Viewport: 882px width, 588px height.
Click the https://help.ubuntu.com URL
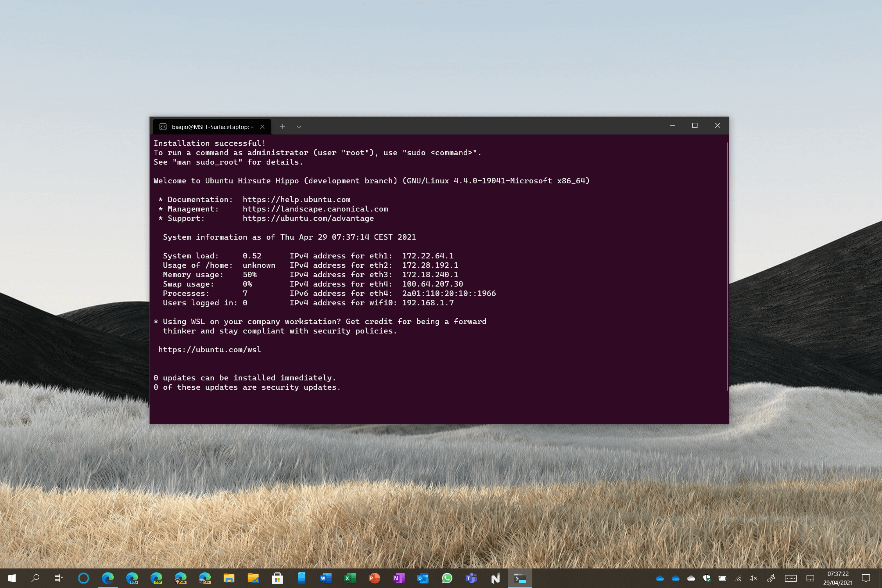pyautogui.click(x=296, y=199)
